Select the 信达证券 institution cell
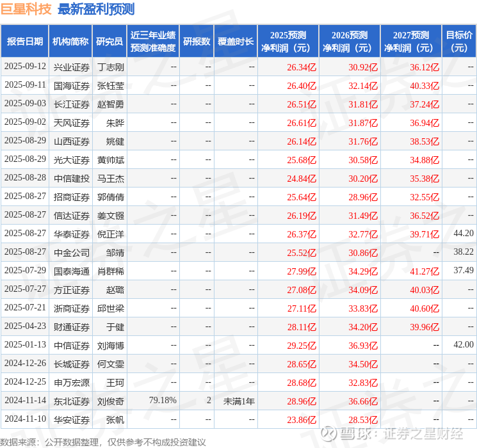The image size is (477, 448). point(72,216)
